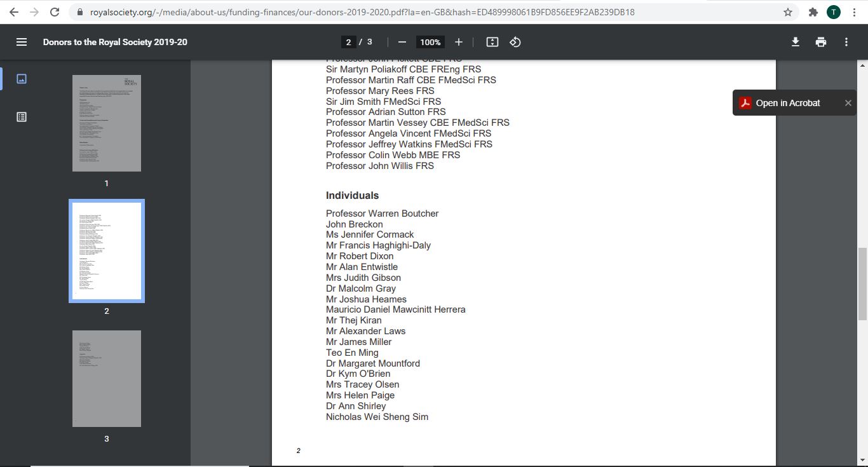The image size is (868, 467).
Task: Click Mr Francis Haghighi-Daly
Action: (378, 245)
